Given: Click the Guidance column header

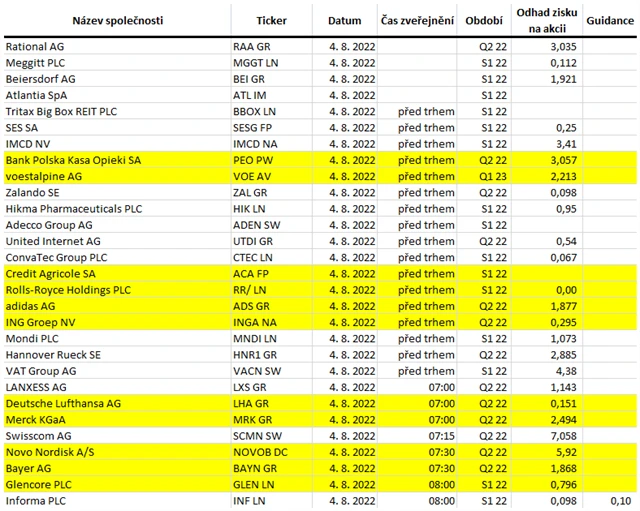Looking at the screenshot, I should point(609,20).
